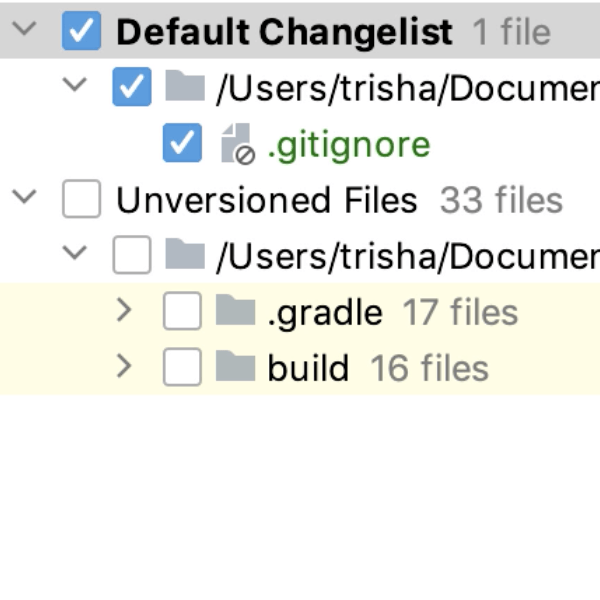Select the Unversioned Files label

pyautogui.click(x=266, y=201)
